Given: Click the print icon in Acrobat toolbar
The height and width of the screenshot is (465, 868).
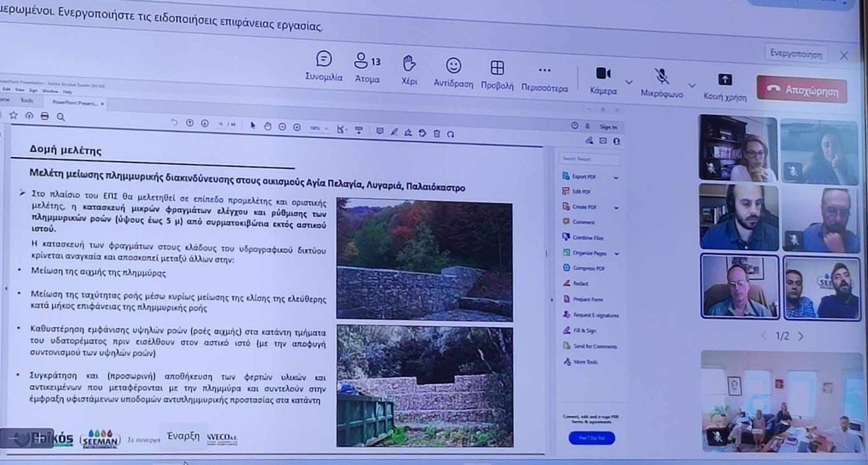Looking at the screenshot, I should [45, 116].
